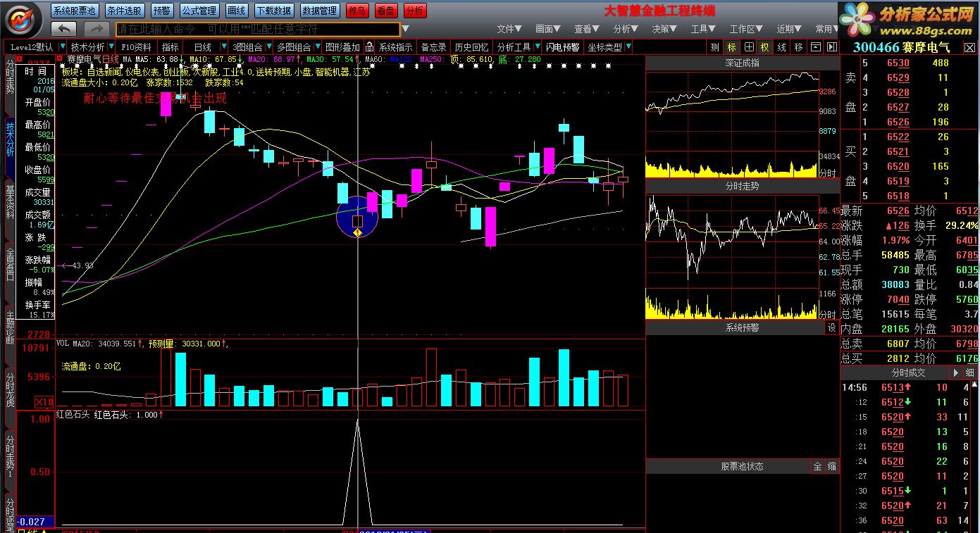Click the F10资料 toolbar item

[x=137, y=47]
